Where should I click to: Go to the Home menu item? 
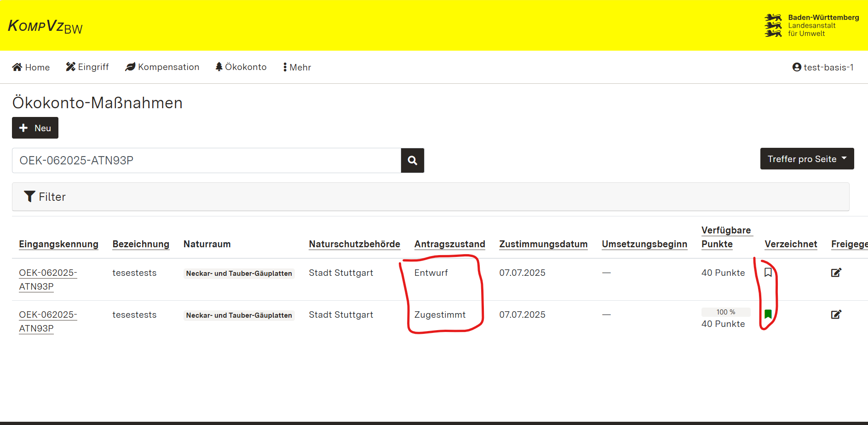pyautogui.click(x=31, y=67)
